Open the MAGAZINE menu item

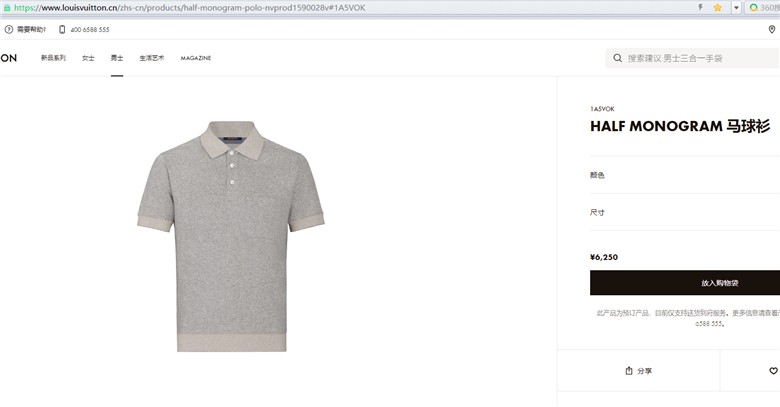point(196,58)
